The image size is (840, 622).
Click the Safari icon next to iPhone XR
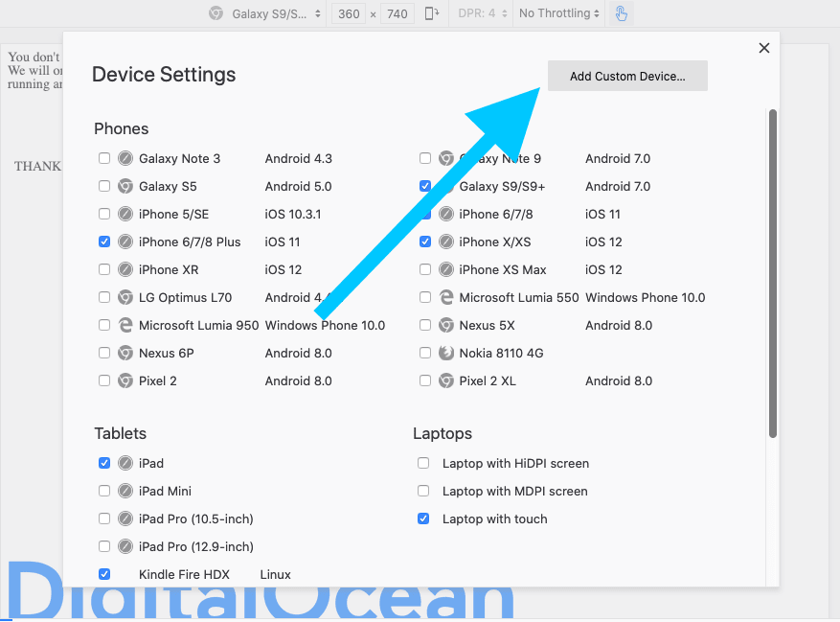point(125,269)
